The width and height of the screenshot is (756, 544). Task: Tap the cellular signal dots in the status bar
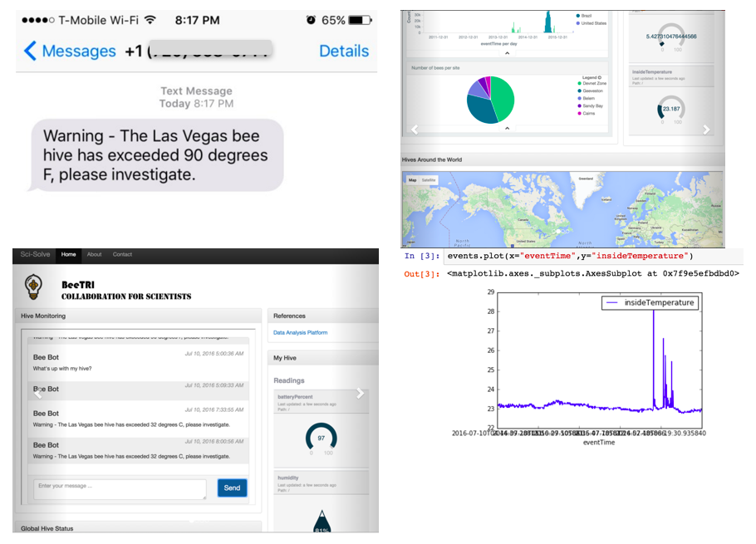[x=37, y=20]
